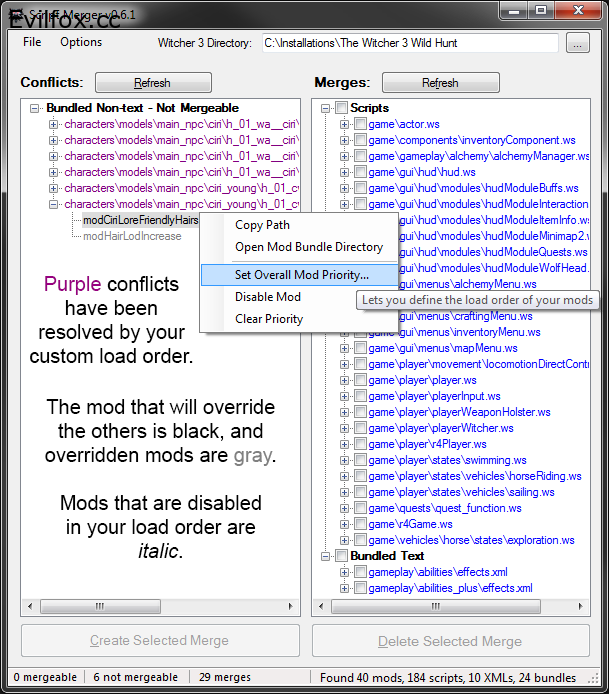
Task: Click the Conflicts Refresh button
Action: coord(153,83)
